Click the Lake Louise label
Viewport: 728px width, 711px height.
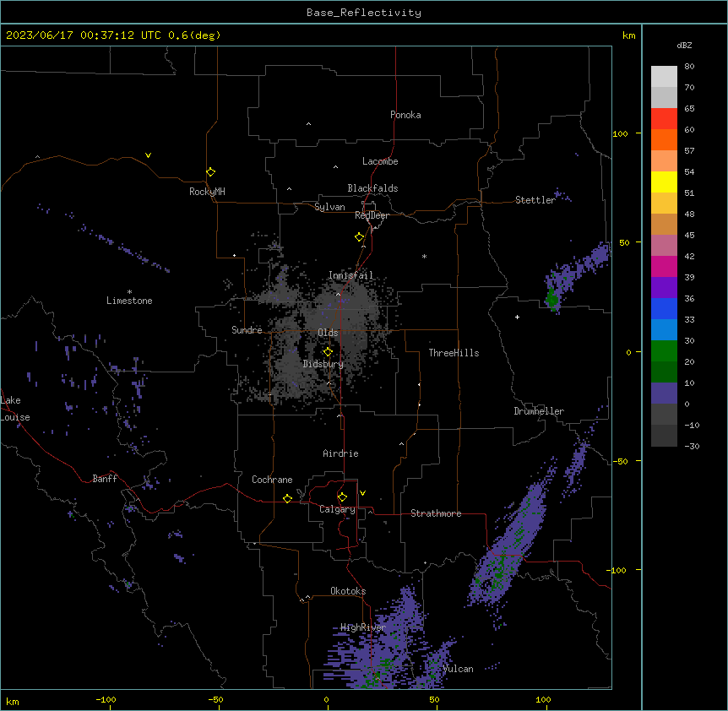[15, 409]
